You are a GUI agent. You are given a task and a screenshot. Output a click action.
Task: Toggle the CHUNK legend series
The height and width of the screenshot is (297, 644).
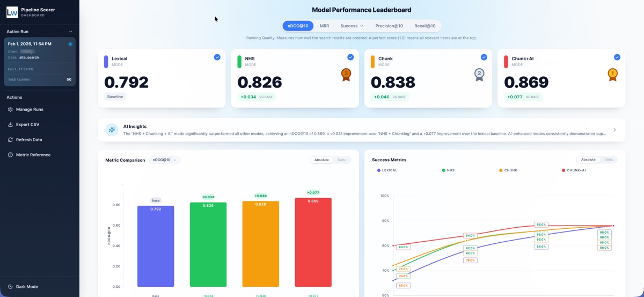tap(508, 170)
